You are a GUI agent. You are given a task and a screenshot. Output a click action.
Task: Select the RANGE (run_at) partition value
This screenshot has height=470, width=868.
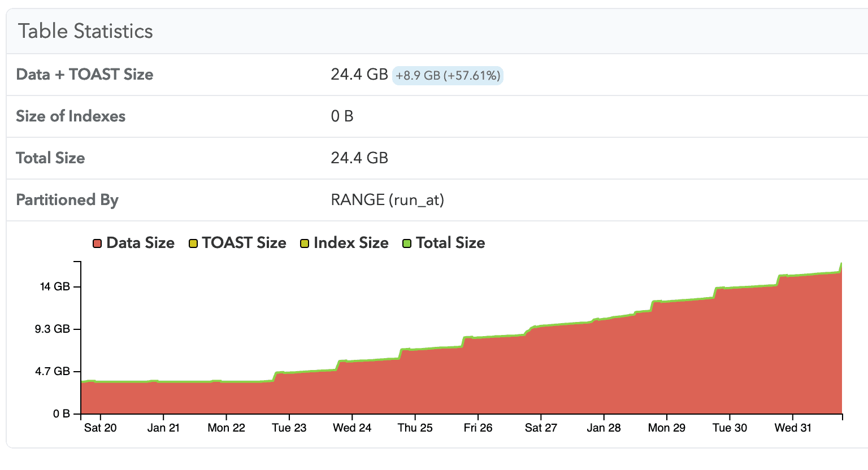[387, 200]
